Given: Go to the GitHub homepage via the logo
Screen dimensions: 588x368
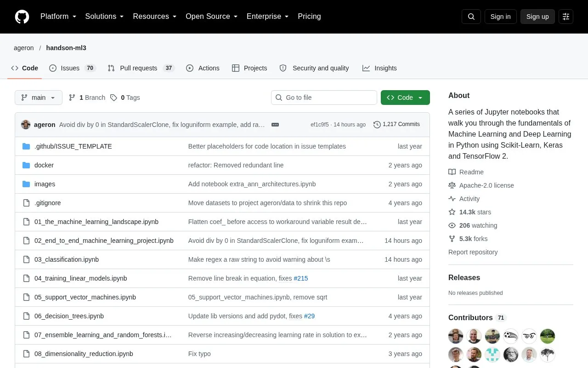Looking at the screenshot, I should 22,17.
